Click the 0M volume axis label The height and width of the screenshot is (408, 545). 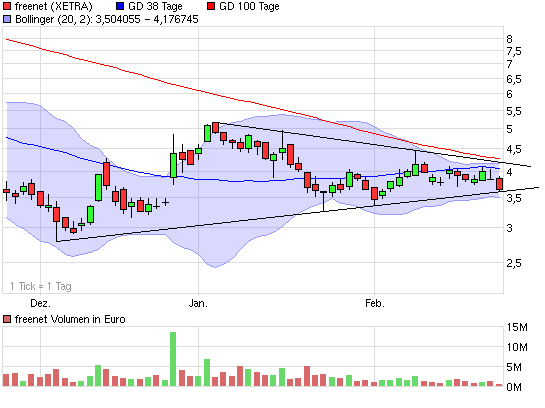click(x=514, y=387)
